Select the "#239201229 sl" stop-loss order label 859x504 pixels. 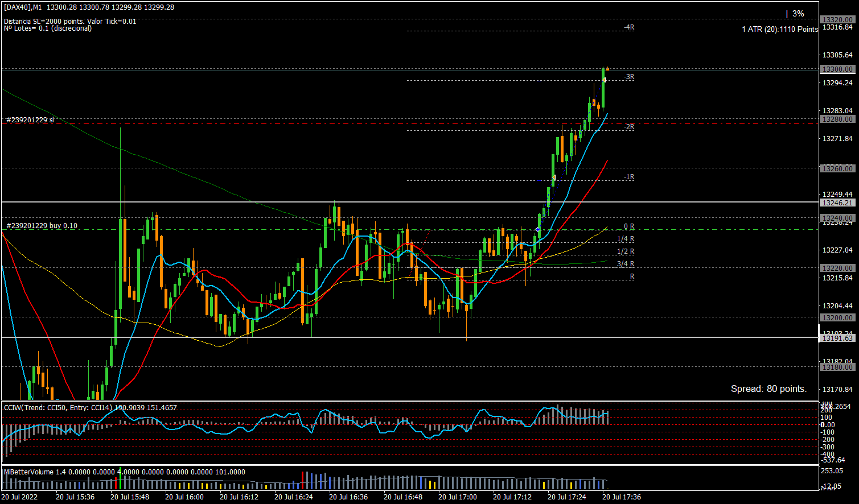click(30, 120)
